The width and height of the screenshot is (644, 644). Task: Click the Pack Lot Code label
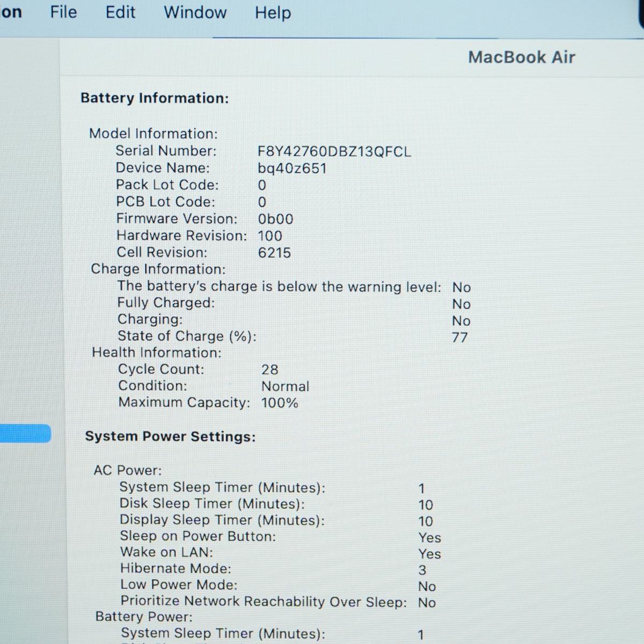point(167,185)
